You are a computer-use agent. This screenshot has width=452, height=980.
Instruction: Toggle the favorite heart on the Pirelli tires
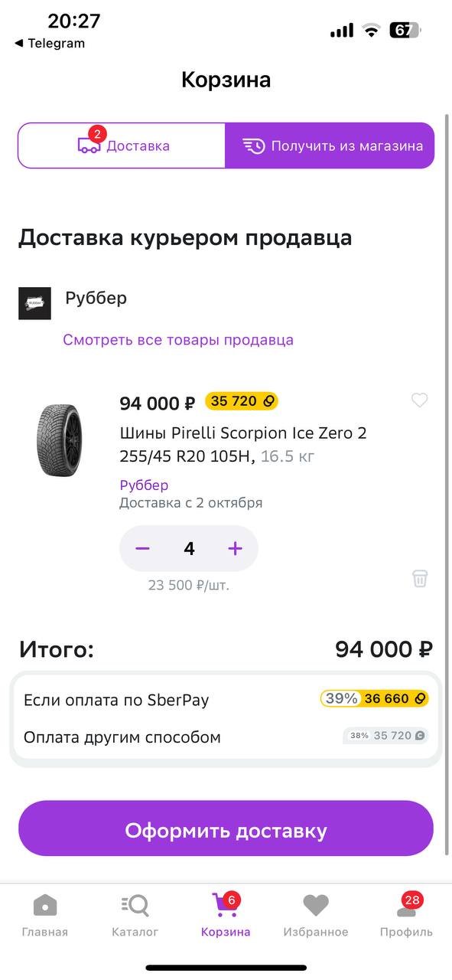419,400
